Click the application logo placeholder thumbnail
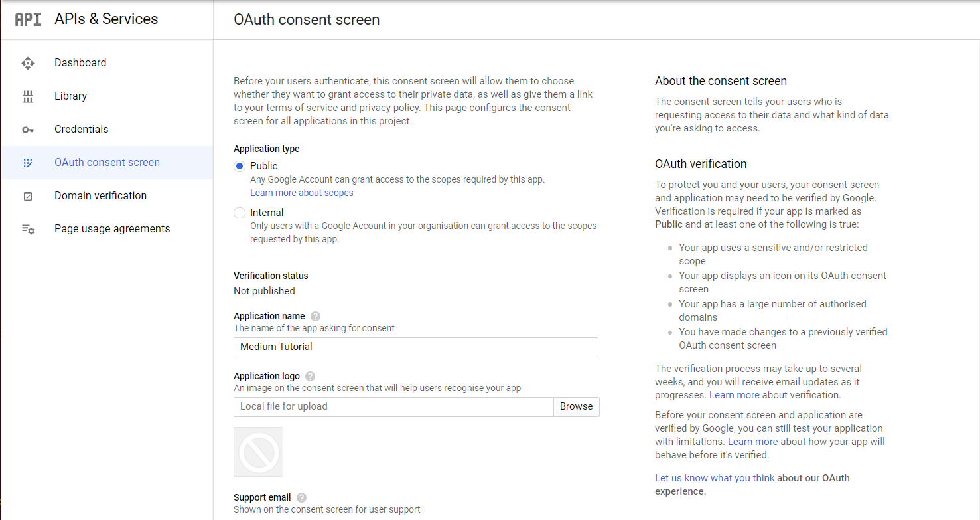Viewport: 980px width, 520px height. 258,452
